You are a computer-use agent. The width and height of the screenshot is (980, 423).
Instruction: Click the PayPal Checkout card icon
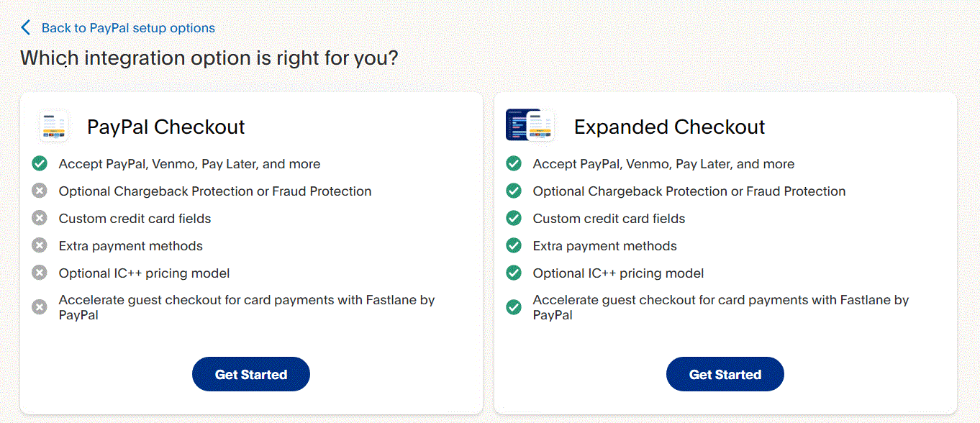coord(54,127)
